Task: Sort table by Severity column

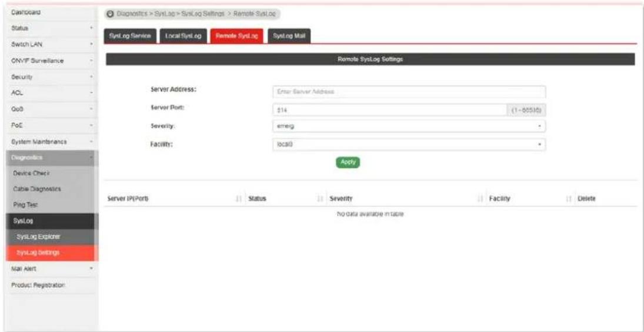Action: 405,199
